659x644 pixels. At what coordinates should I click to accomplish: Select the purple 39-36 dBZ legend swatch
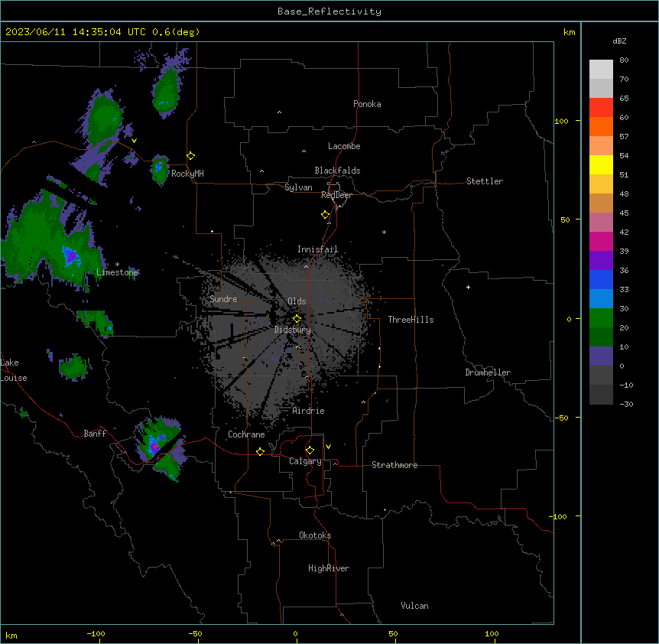point(601,260)
